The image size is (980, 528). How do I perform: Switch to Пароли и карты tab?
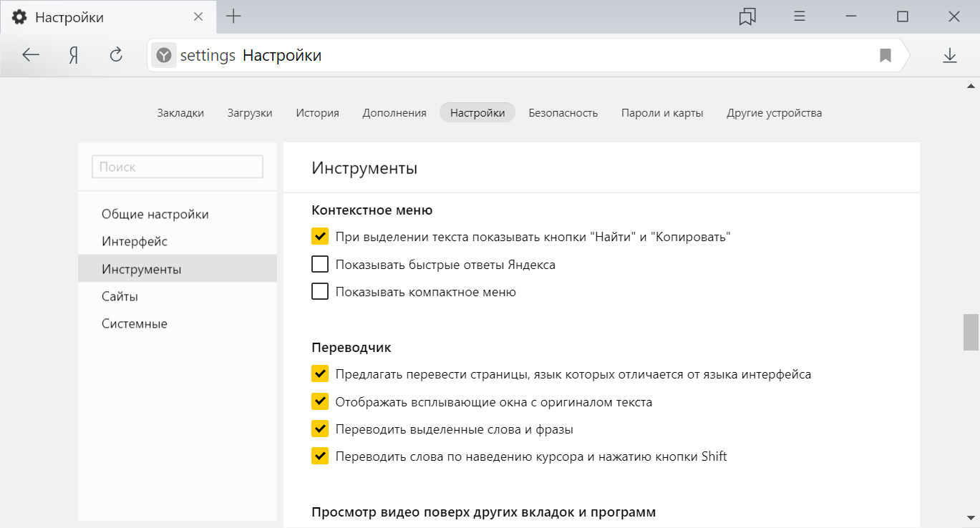coord(662,112)
